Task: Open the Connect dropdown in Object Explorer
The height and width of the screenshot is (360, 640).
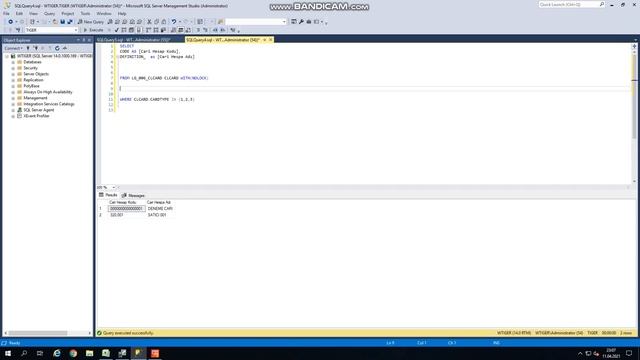Action: point(13,48)
